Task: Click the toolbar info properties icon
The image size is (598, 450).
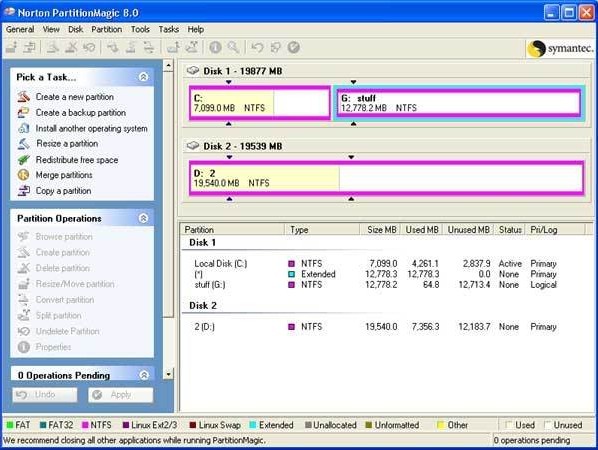Action: pos(215,47)
